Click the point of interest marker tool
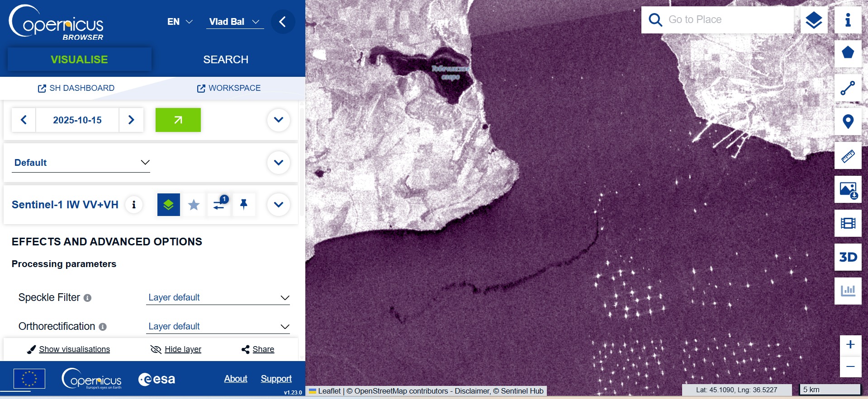The width and height of the screenshot is (868, 399). click(x=848, y=122)
